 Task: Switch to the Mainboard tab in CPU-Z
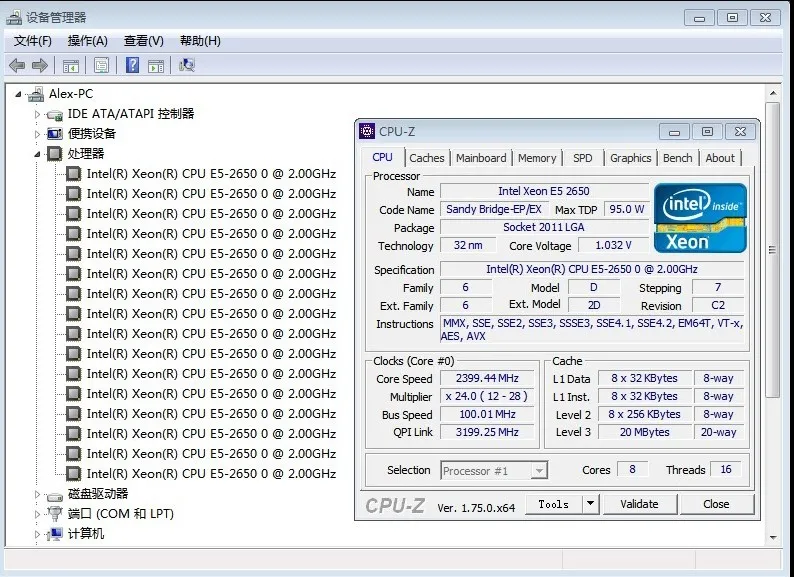481,158
